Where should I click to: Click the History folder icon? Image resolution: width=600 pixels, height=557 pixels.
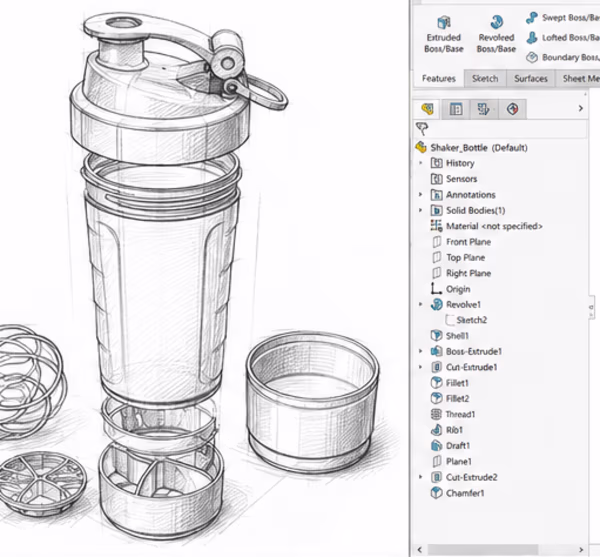[x=436, y=163]
